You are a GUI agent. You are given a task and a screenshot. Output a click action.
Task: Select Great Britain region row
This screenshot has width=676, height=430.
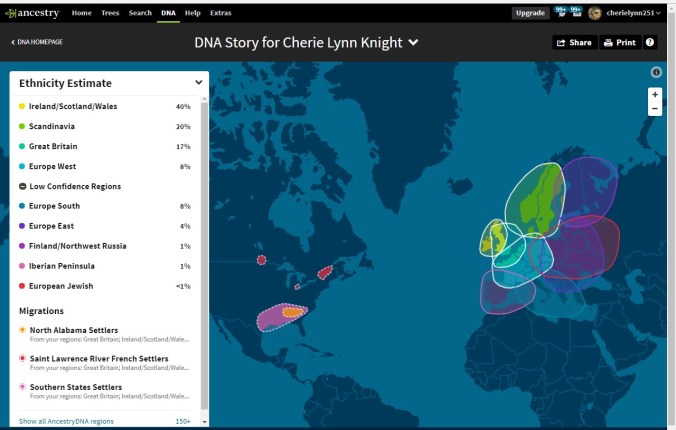(105, 146)
